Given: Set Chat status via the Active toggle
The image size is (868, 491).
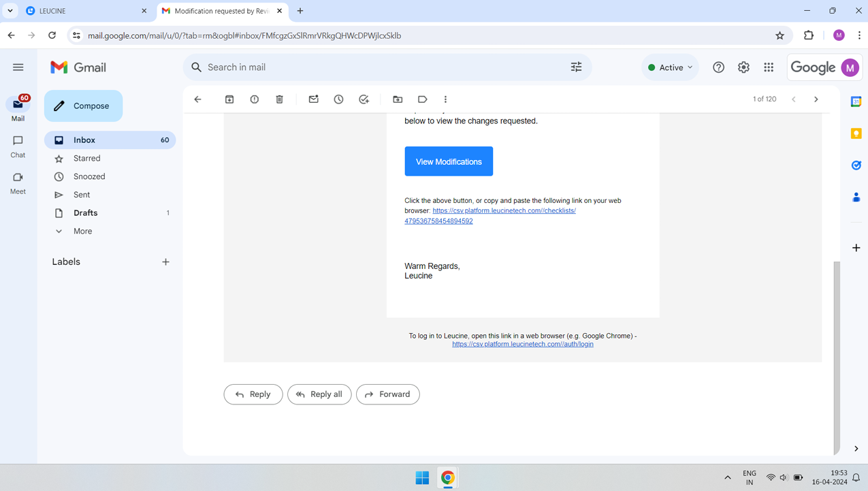Looking at the screenshot, I should 670,67.
